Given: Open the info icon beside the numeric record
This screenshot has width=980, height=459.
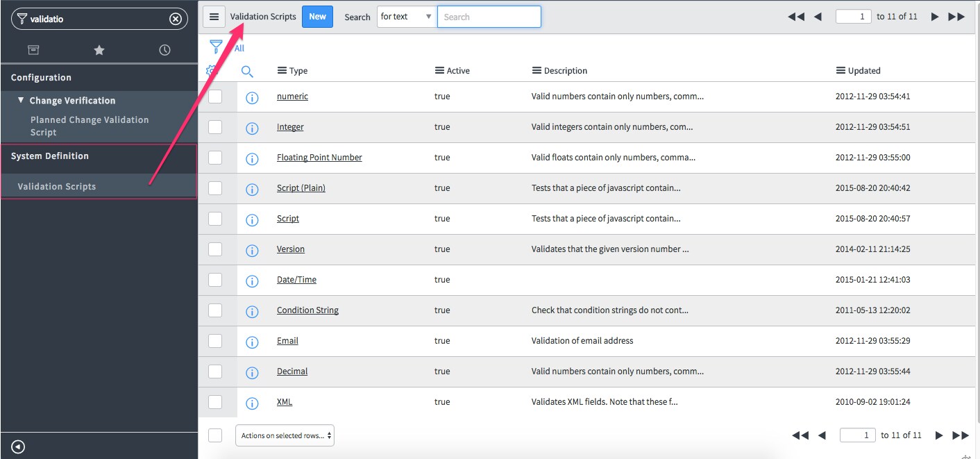Looking at the screenshot, I should (252, 97).
